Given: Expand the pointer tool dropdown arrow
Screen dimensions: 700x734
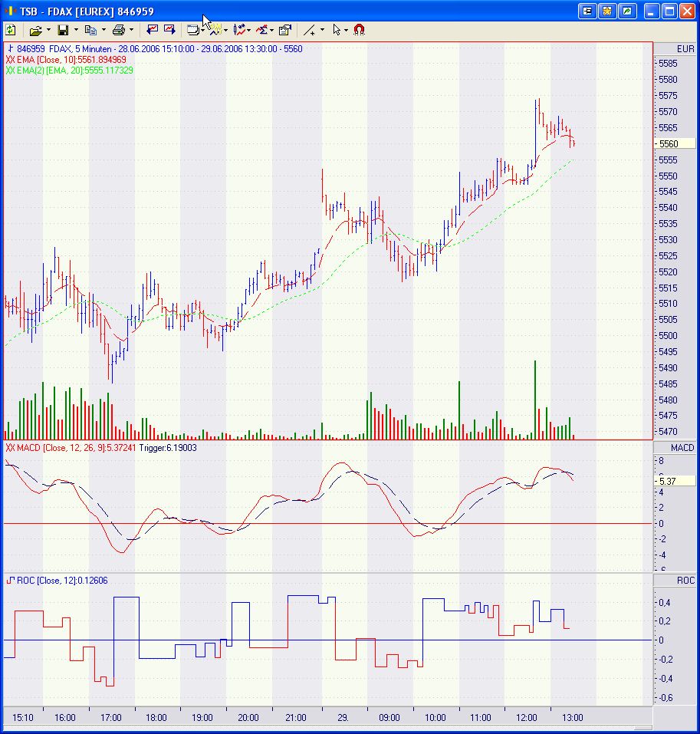Looking at the screenshot, I should (x=347, y=30).
